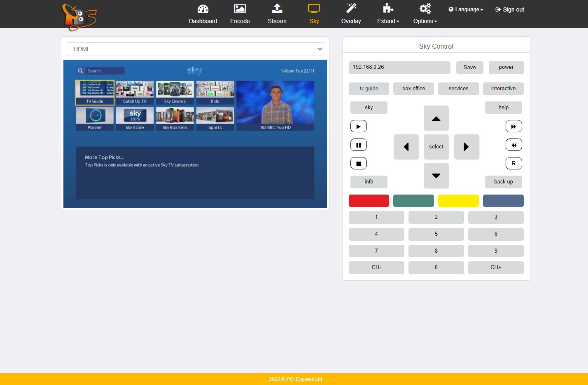The image size is (588, 385).
Task: Click the R record button
Action: (514, 164)
